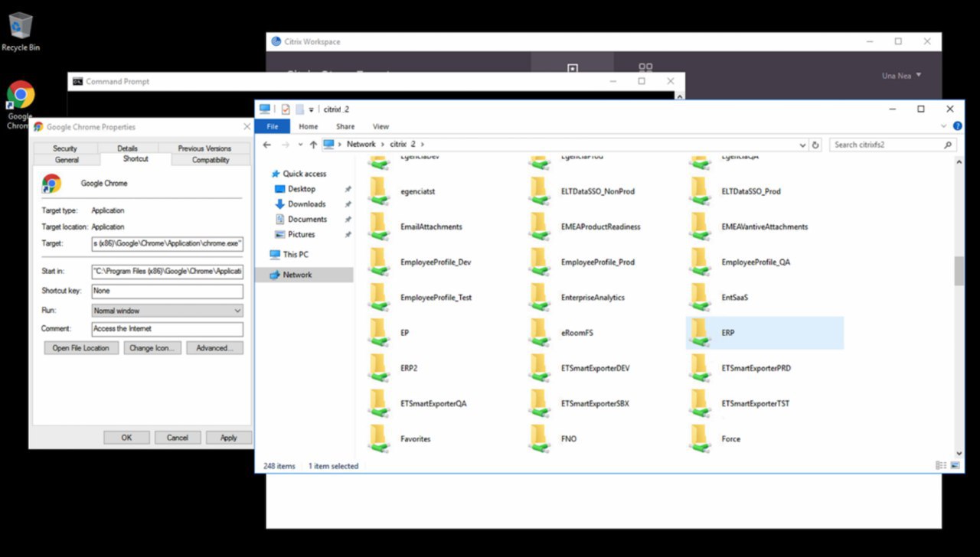The width and height of the screenshot is (980, 557).
Task: Open the Customize Quick Access Toolbar dropdown
Action: (312, 110)
